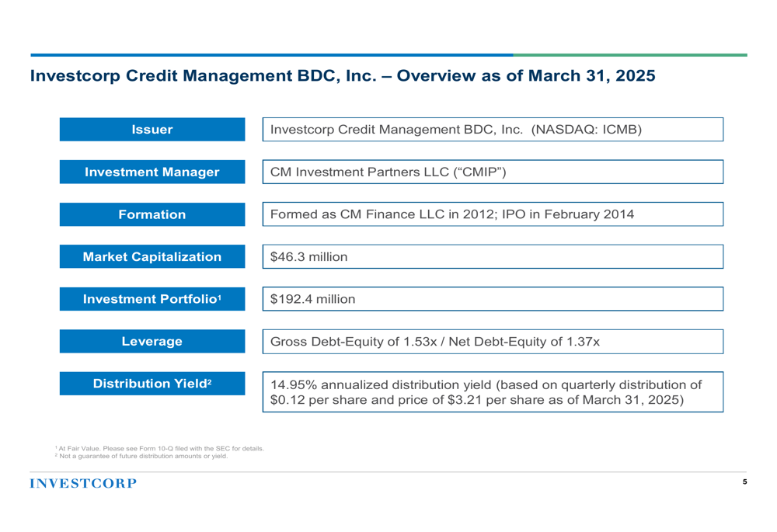The image size is (777, 532).
Task: Click the text 'Investcorp Credit Management BDC, Inc. (NASDAQ: ICMB)'
Action: (456, 129)
